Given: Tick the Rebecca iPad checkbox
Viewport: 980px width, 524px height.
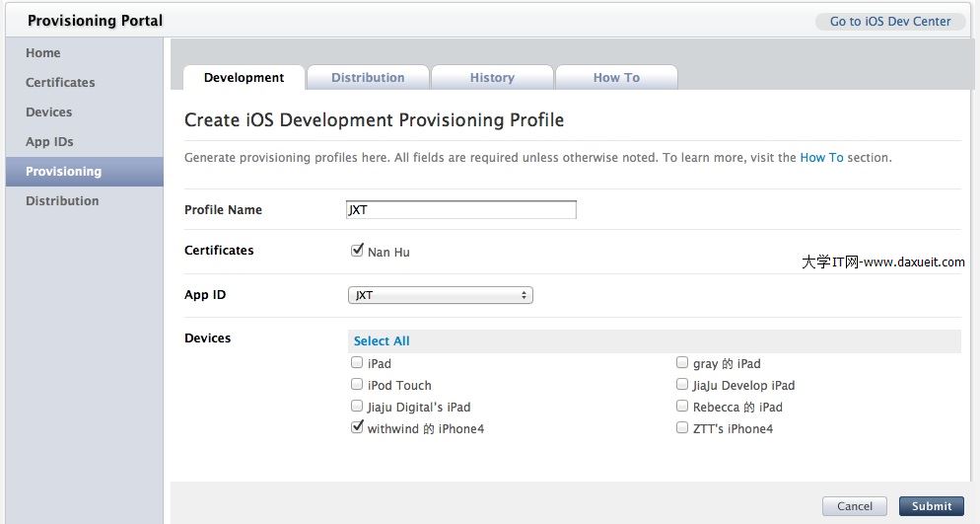Looking at the screenshot, I should pyautogui.click(x=682, y=406).
